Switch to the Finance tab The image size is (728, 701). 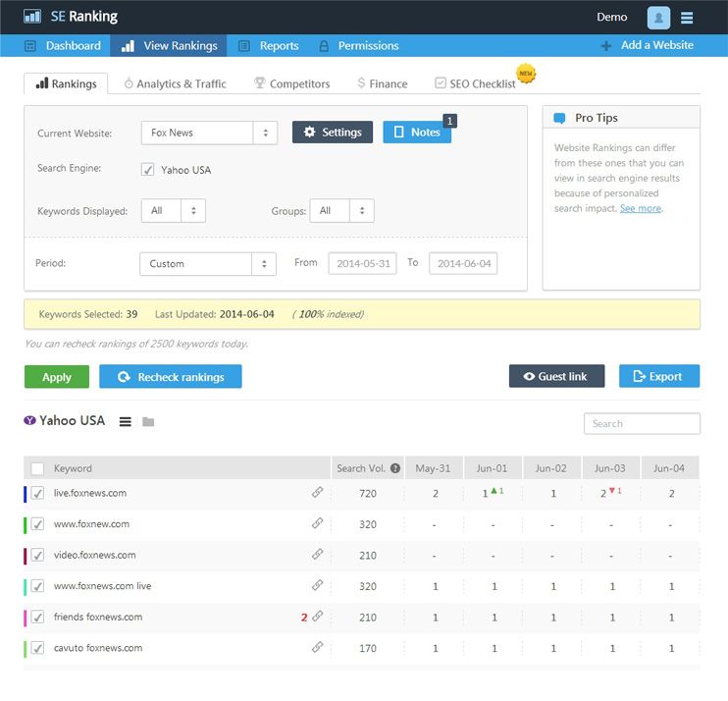click(x=383, y=83)
